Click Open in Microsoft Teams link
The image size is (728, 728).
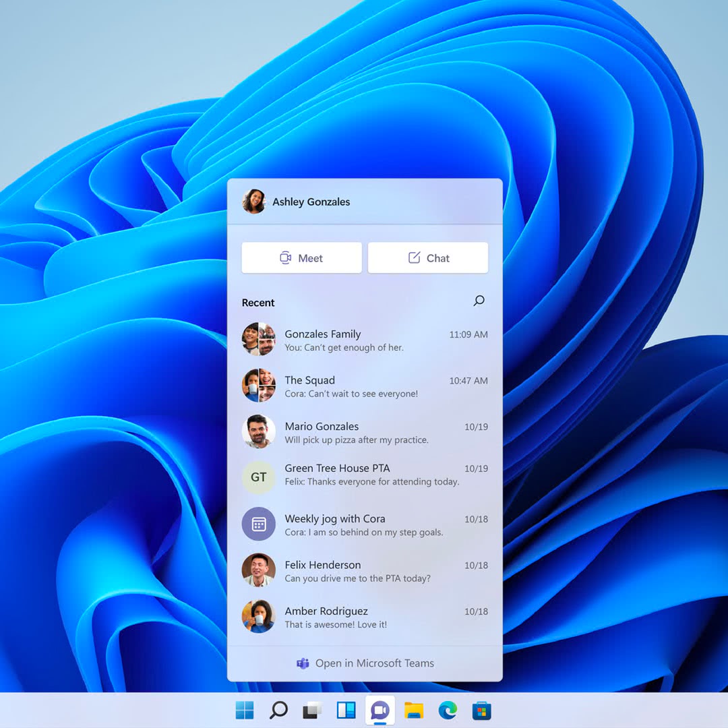pyautogui.click(x=365, y=663)
